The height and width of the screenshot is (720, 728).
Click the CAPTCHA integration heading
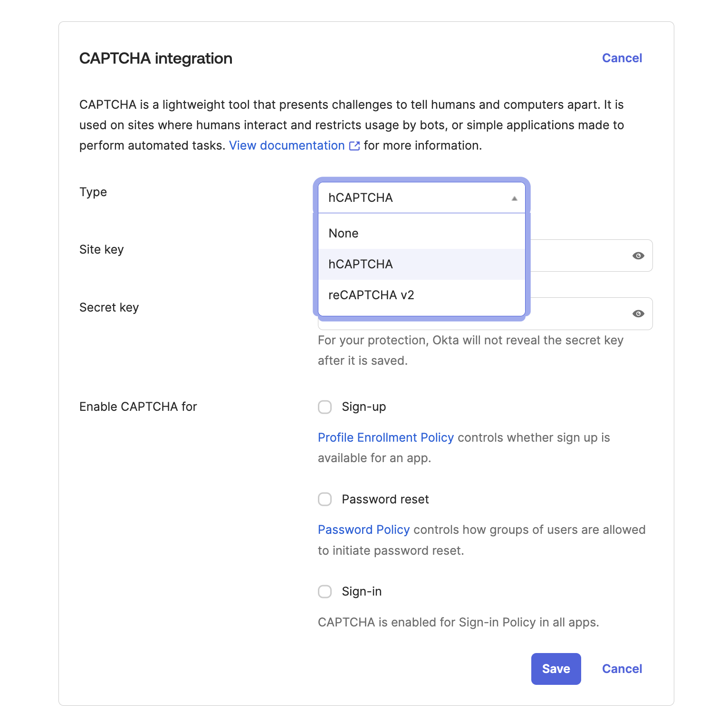155,58
